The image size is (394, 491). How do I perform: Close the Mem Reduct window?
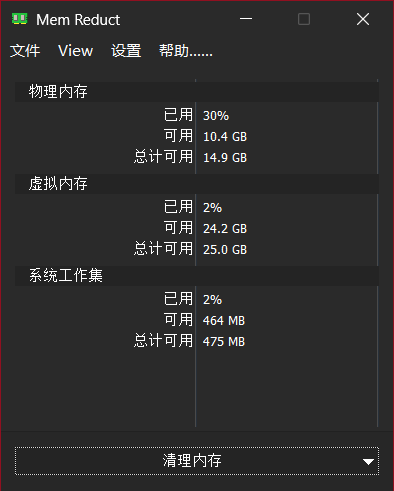click(363, 19)
